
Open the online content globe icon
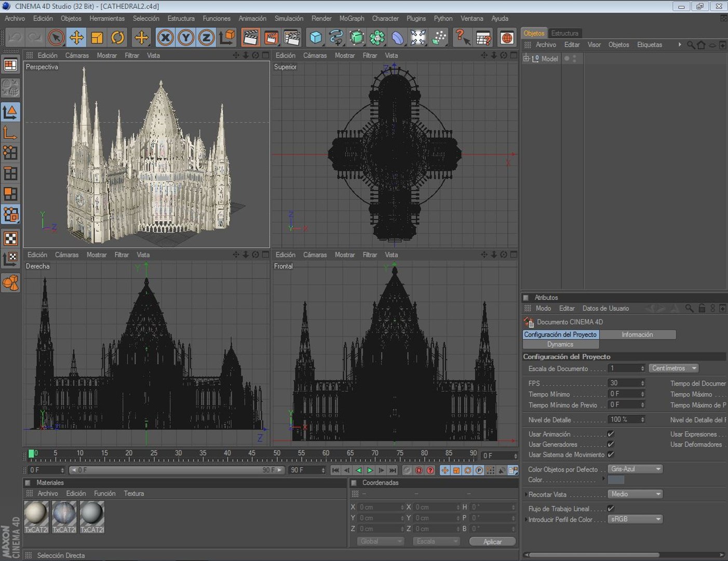click(507, 37)
